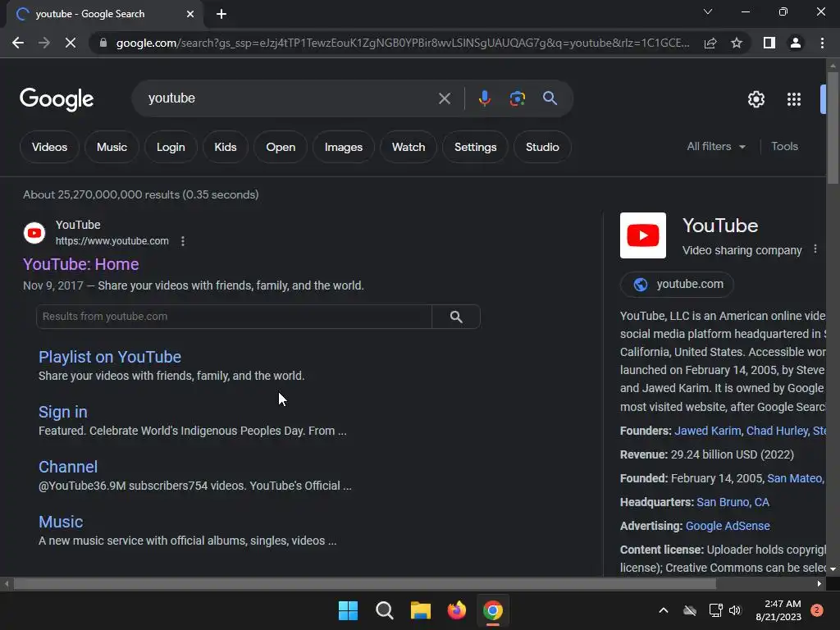The width and height of the screenshot is (840, 630).
Task: Filter results by Music
Action: click(112, 147)
